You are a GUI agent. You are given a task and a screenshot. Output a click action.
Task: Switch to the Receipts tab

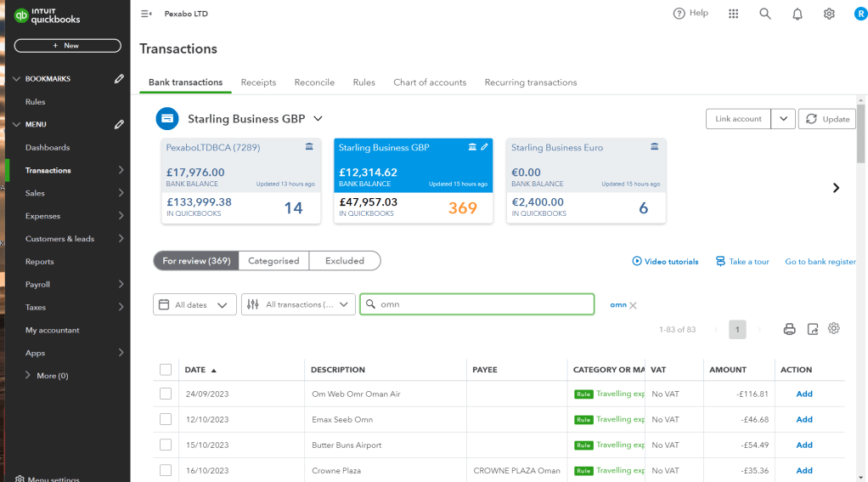pyautogui.click(x=258, y=82)
